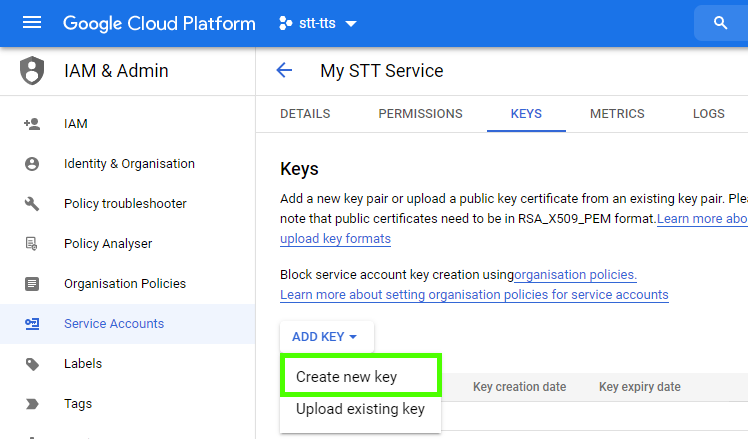Choose Upload existing key menu option
The height and width of the screenshot is (439, 748).
pyautogui.click(x=361, y=409)
